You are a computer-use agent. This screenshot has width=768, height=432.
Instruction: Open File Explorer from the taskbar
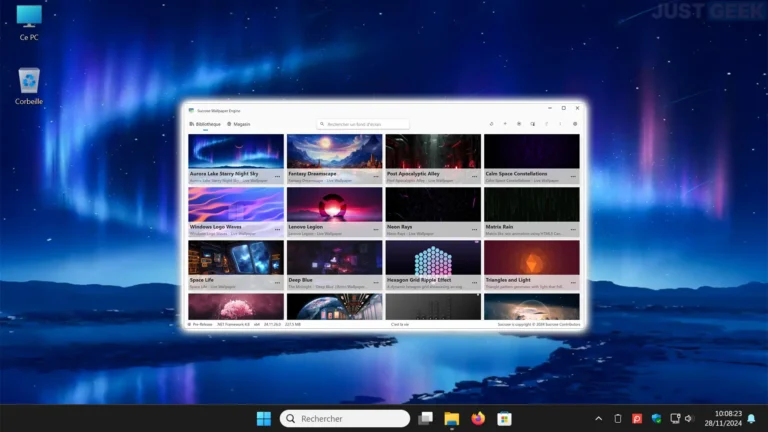(x=451, y=418)
